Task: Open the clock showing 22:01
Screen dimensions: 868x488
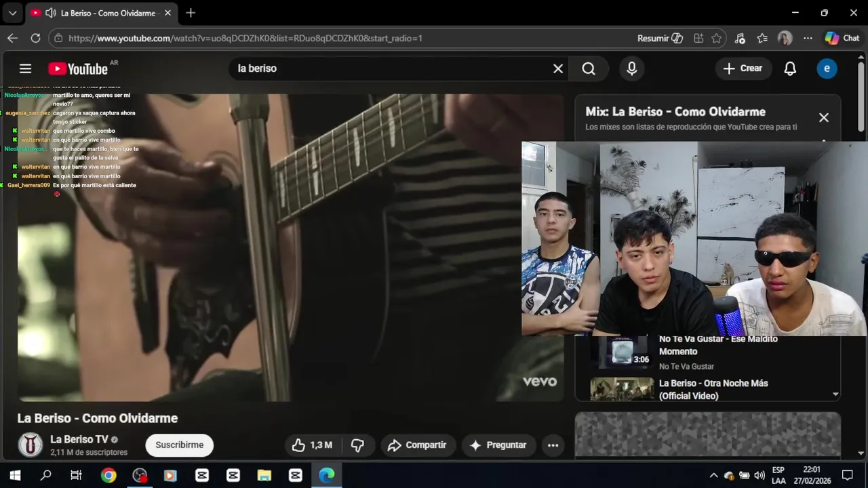Action: coord(811,475)
